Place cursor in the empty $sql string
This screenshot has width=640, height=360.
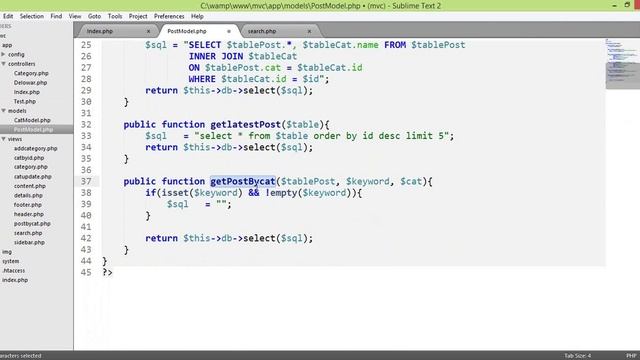click(221, 204)
